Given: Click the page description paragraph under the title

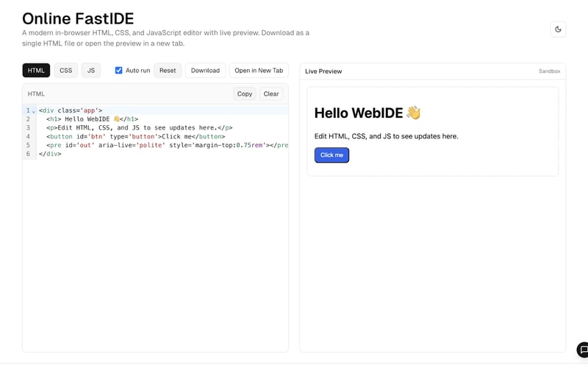Looking at the screenshot, I should coord(165,38).
